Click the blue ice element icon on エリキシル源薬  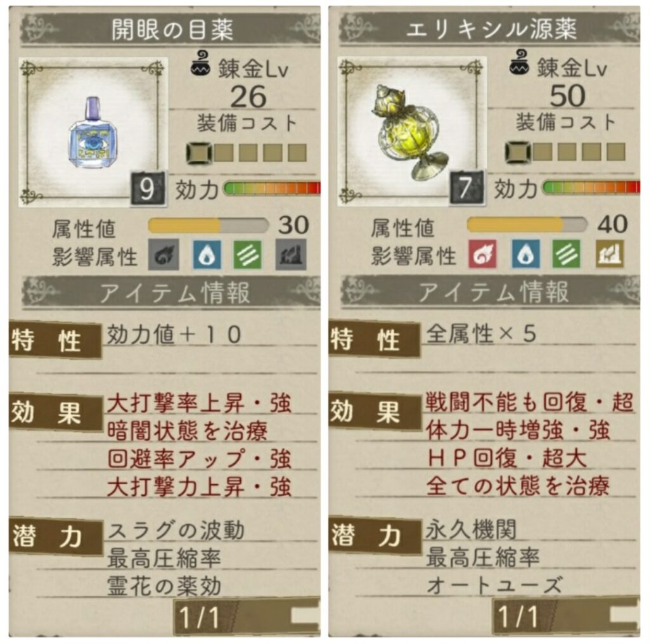pos(525,254)
